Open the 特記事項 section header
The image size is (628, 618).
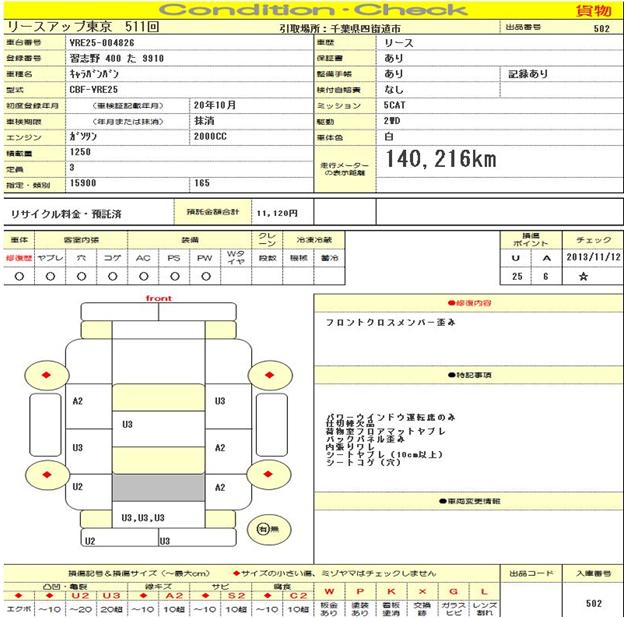tap(466, 374)
